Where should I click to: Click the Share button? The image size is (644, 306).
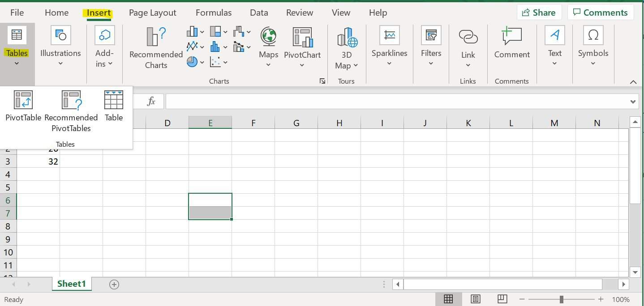[x=539, y=12]
